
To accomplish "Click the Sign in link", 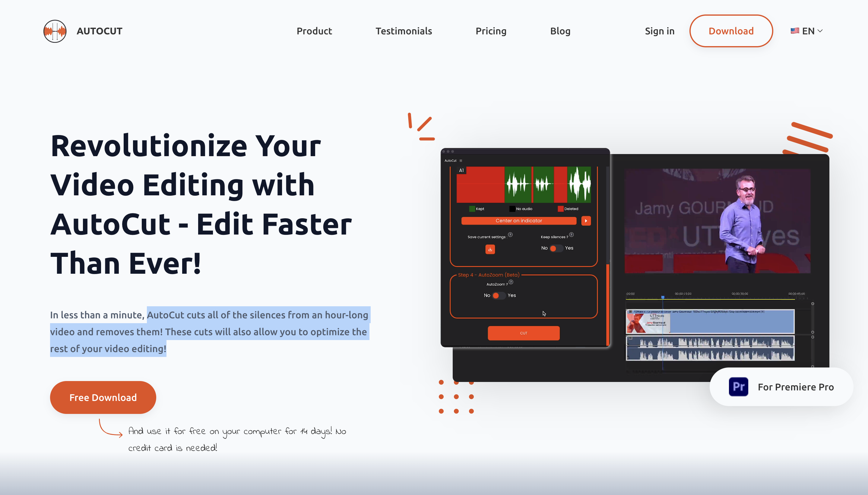I will [659, 30].
